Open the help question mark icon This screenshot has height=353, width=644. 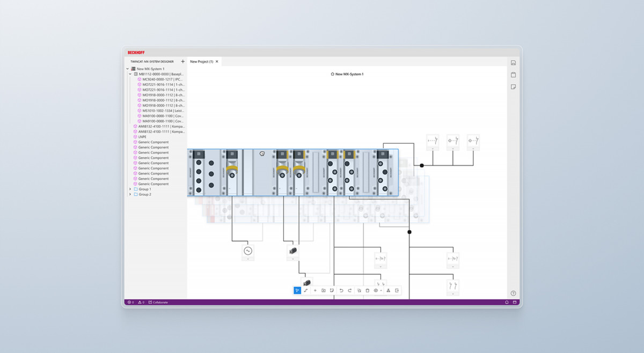[x=514, y=293]
